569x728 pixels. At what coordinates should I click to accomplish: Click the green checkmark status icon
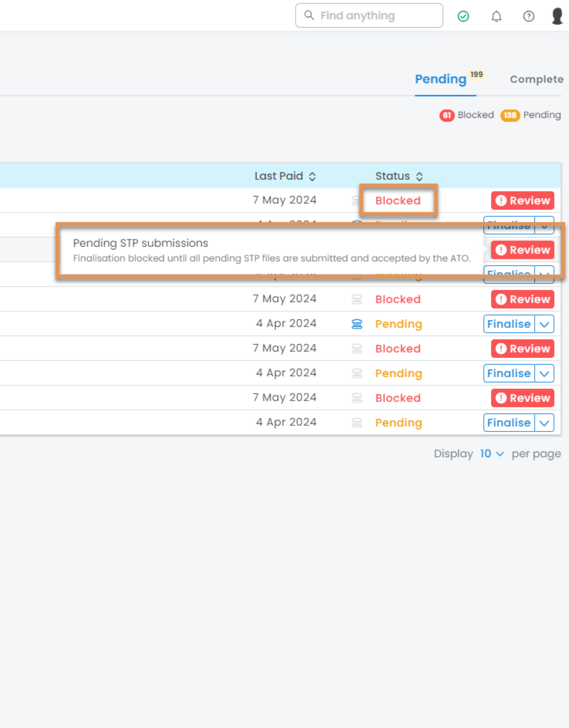[x=463, y=16]
